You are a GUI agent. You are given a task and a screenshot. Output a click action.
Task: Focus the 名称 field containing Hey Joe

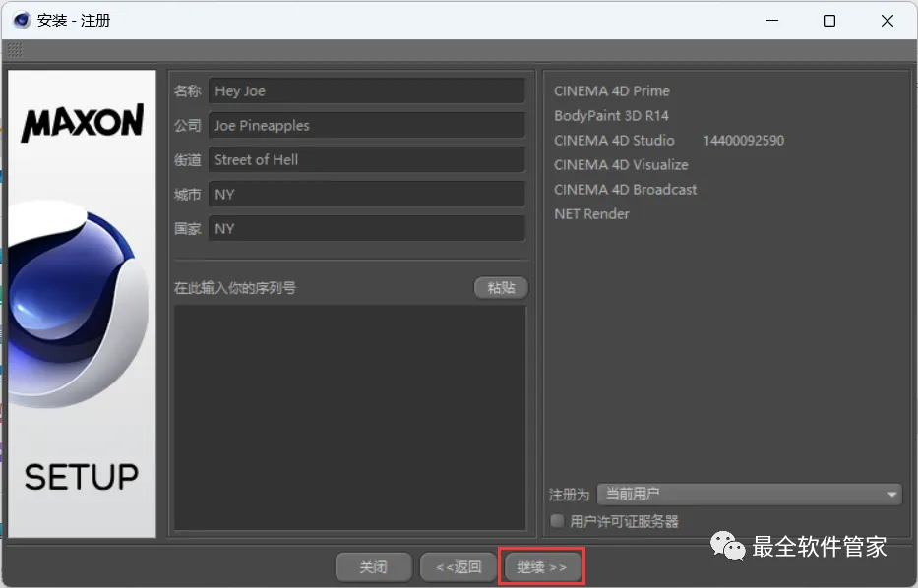(366, 91)
